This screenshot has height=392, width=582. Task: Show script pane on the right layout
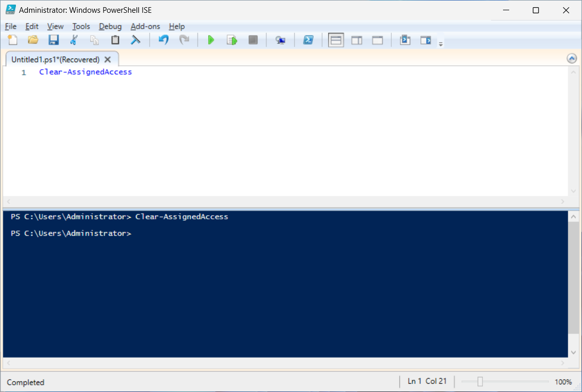click(x=357, y=40)
